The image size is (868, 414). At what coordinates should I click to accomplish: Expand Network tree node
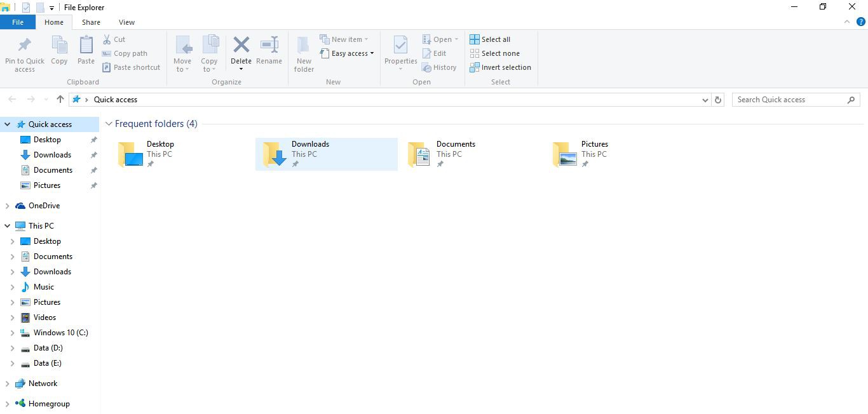8,384
